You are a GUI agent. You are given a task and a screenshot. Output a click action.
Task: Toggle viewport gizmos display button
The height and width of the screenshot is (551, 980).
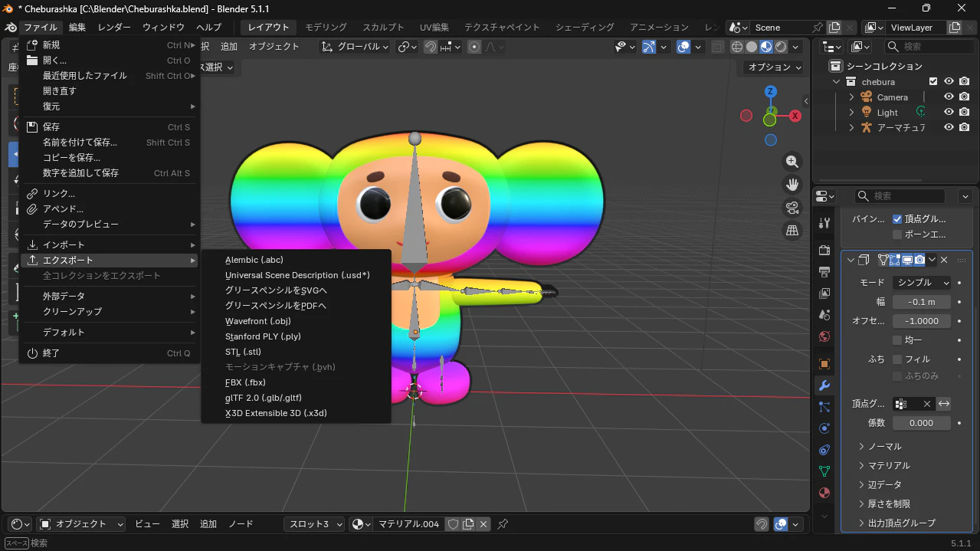(x=649, y=47)
